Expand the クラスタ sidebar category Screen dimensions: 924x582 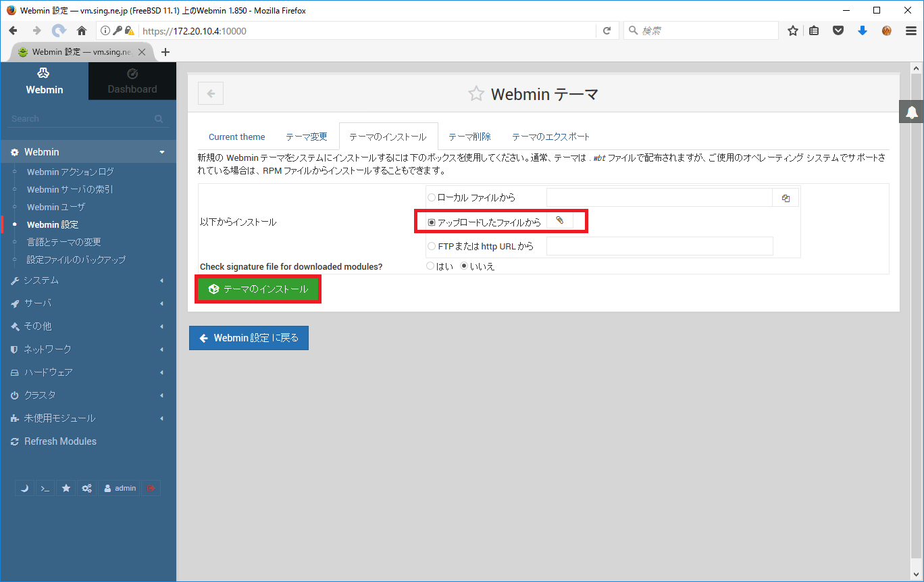88,395
